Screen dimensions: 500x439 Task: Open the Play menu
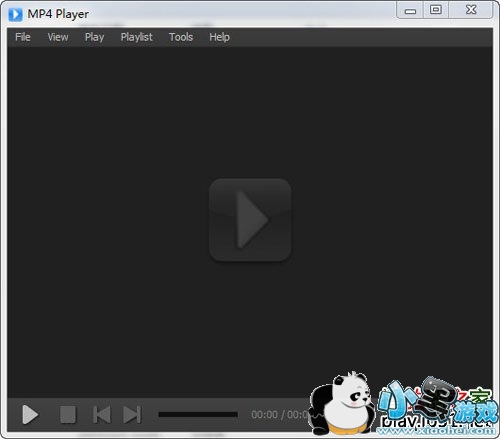click(94, 37)
